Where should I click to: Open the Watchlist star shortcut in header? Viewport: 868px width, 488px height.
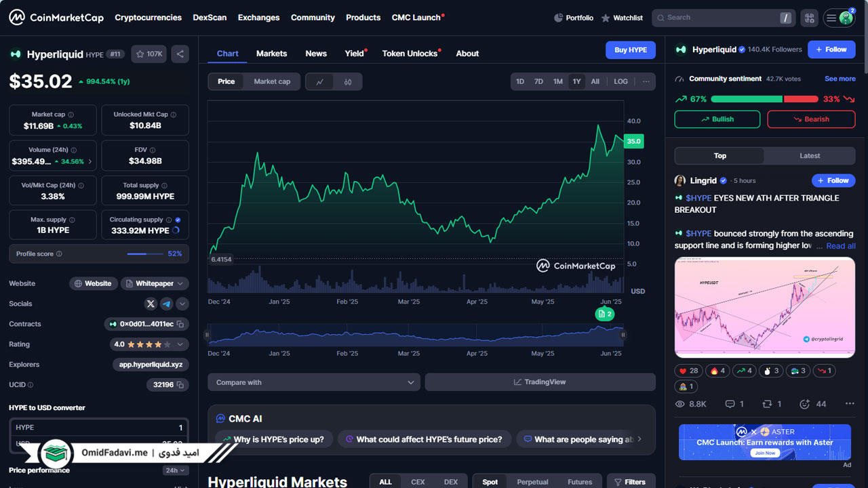click(x=622, y=18)
